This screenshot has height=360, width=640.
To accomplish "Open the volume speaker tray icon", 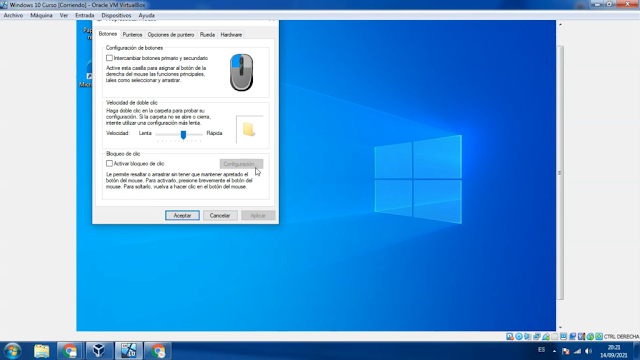I will tap(589, 351).
